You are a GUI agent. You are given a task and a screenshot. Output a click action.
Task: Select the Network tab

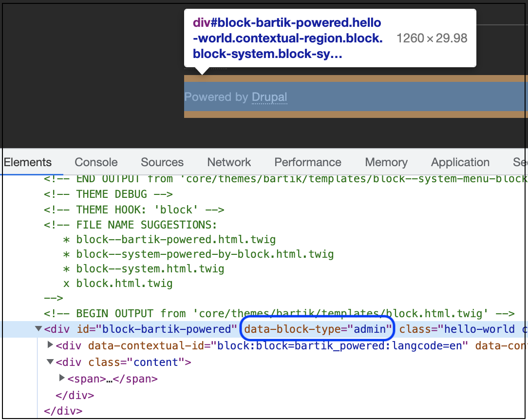(229, 162)
